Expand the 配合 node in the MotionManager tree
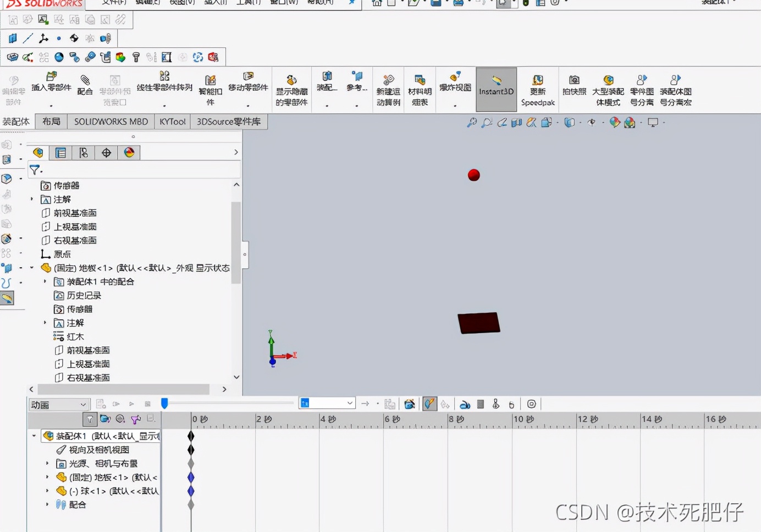This screenshot has height=532, width=761. point(47,505)
